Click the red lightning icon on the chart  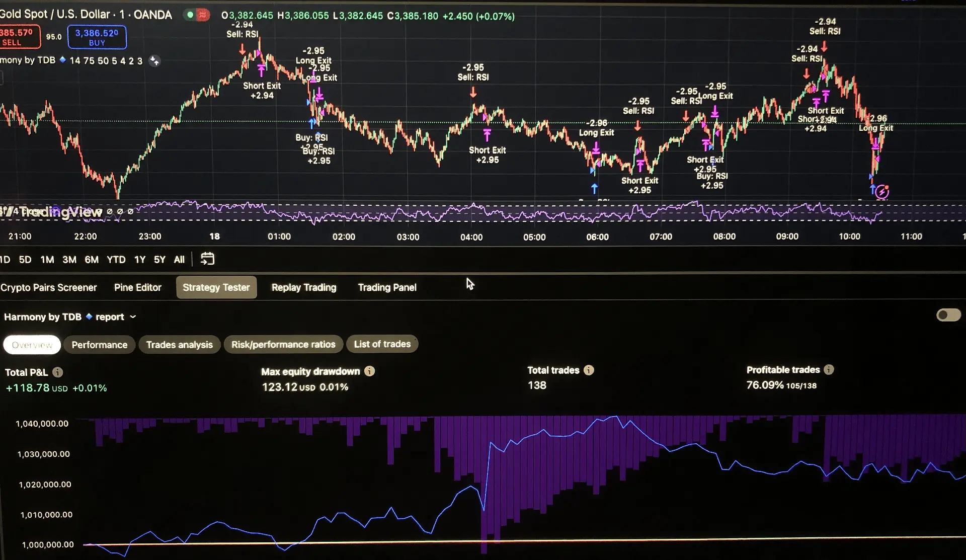tap(882, 192)
